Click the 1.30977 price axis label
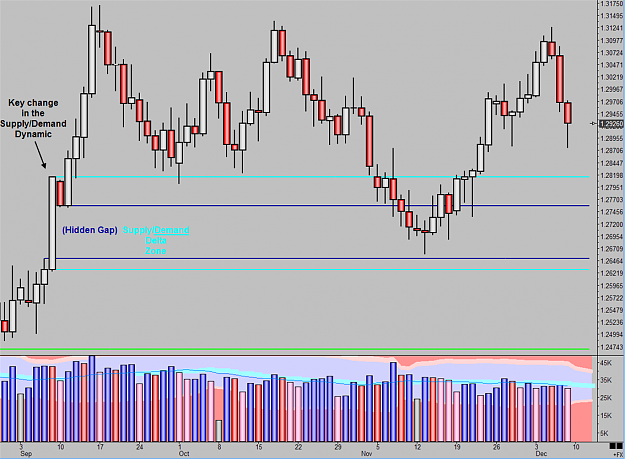Viewport: 625px width, 459px height. 611,41
